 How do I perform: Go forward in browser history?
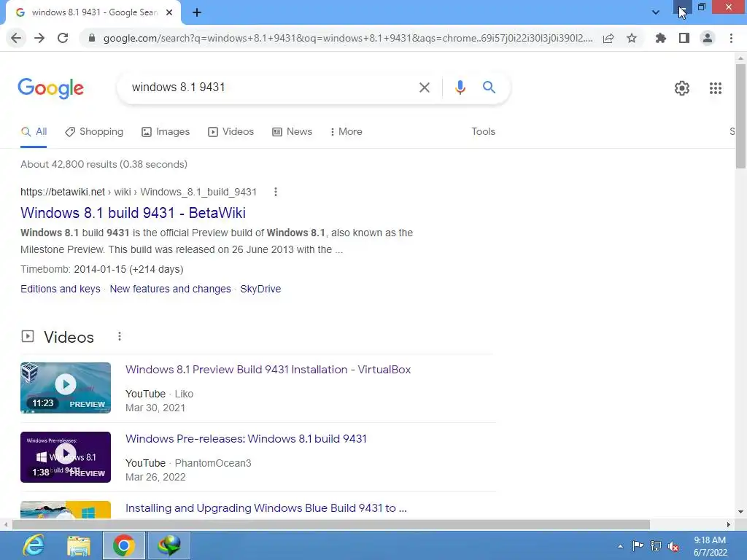[39, 38]
